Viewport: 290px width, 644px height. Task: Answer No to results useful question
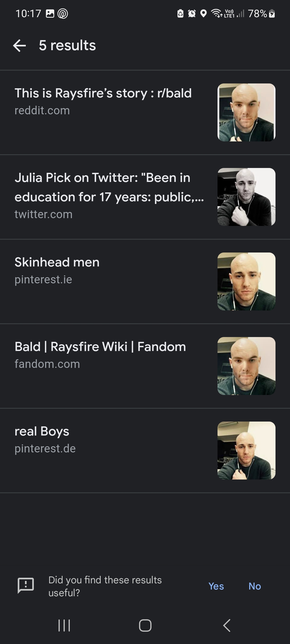point(255,586)
